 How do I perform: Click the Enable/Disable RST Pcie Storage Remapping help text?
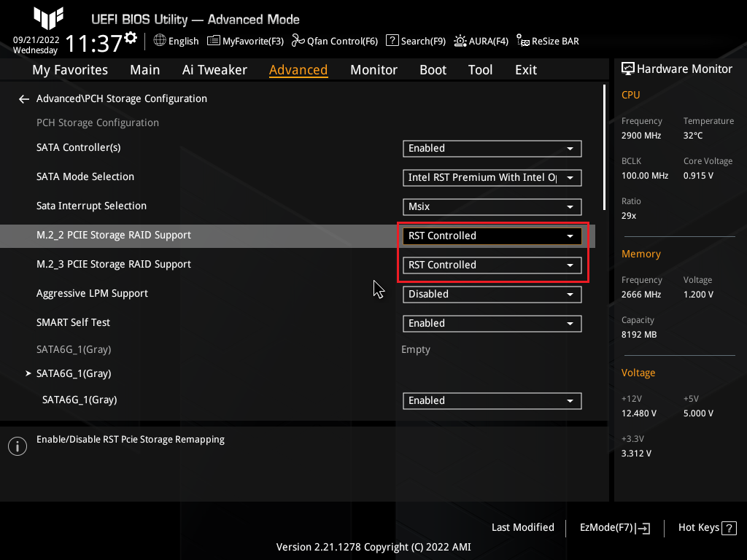pos(130,440)
